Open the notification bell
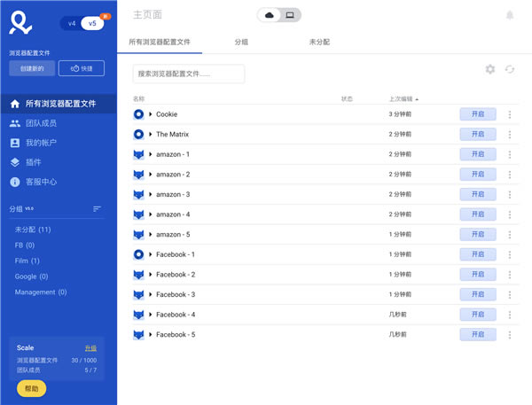The width and height of the screenshot is (532, 405). tap(510, 15)
